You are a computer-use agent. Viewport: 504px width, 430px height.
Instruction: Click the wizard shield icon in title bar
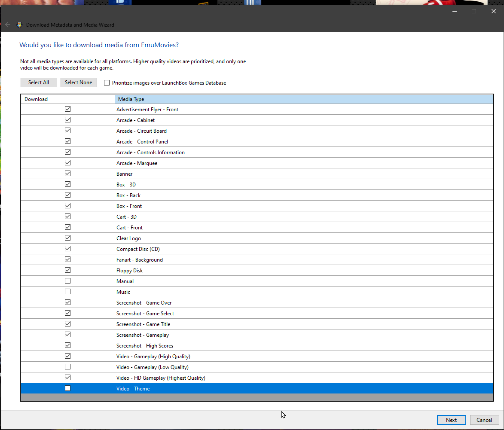click(x=19, y=25)
